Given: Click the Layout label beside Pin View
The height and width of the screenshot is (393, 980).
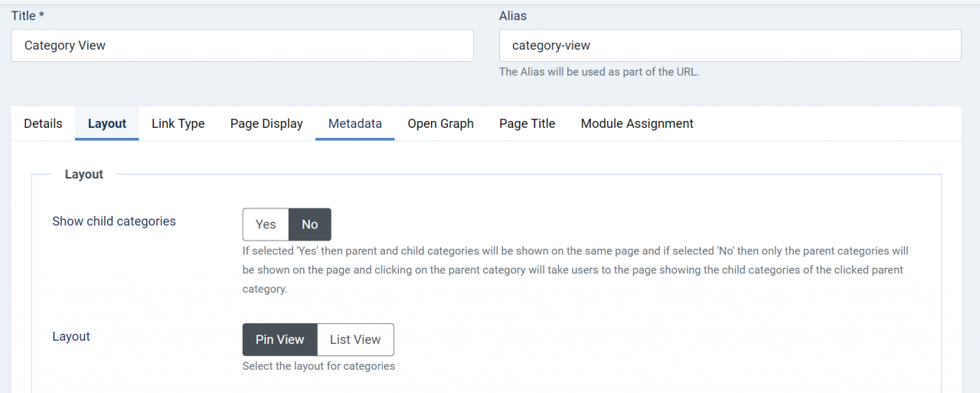Looking at the screenshot, I should [x=71, y=336].
